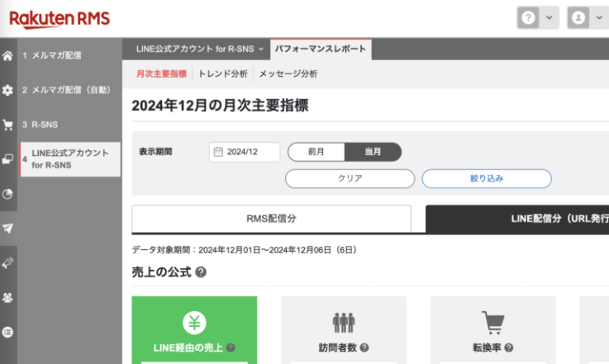Select LINE公式アカウント for R-SNS sidebar item
Viewport: 609px width, 364px height.
[x=70, y=159]
